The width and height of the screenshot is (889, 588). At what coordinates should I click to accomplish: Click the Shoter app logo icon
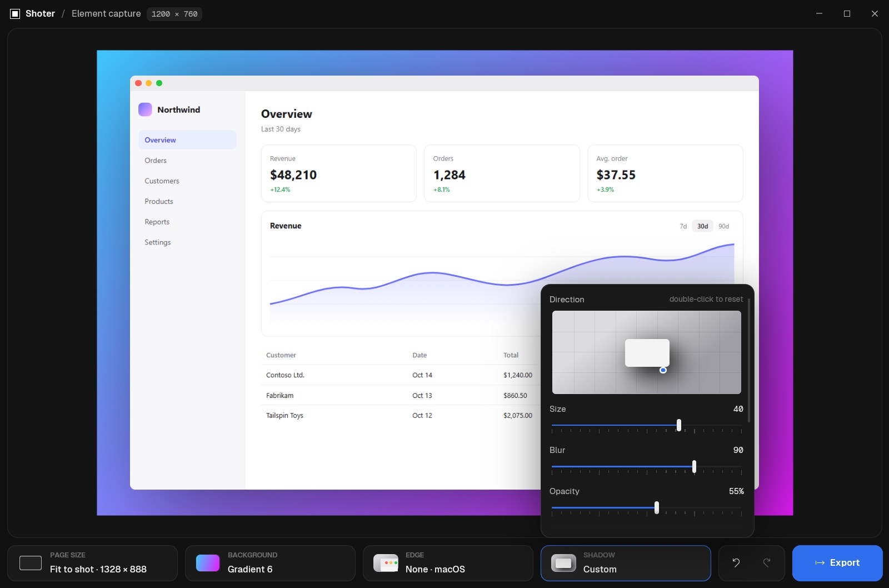pos(15,14)
